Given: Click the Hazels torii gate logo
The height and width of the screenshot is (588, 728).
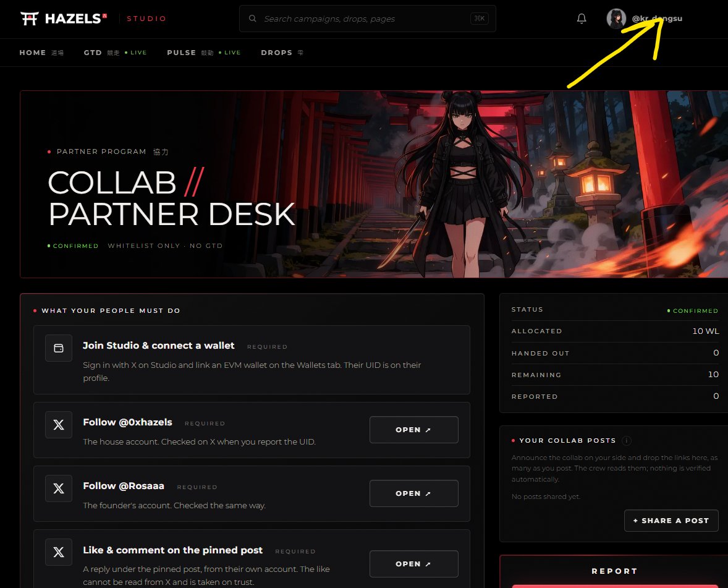Looking at the screenshot, I should click(x=29, y=19).
